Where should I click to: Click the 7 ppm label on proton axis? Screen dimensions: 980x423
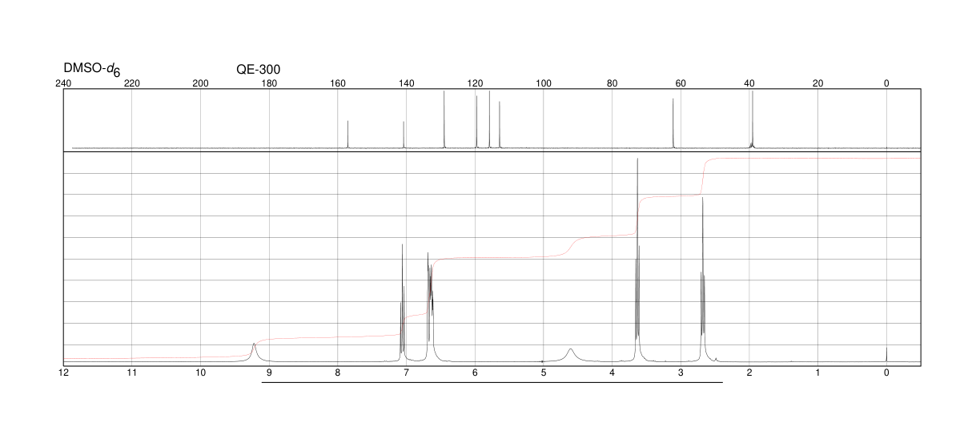(406, 373)
